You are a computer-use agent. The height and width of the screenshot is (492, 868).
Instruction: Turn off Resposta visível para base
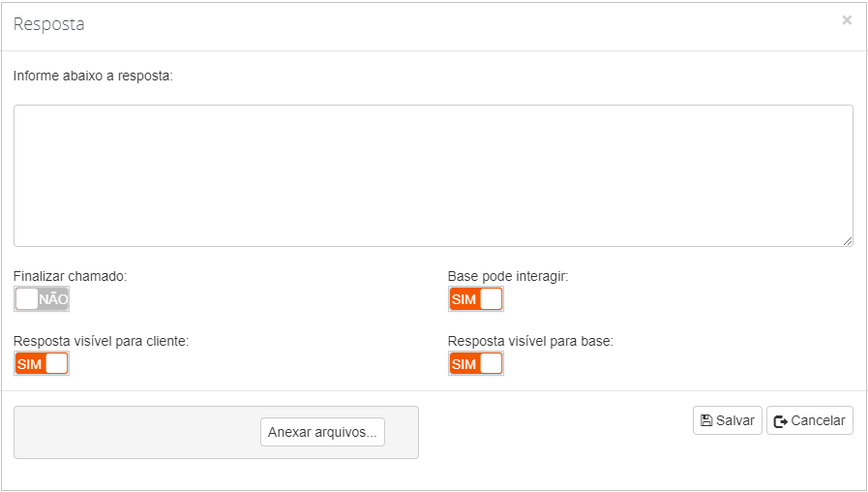coord(476,364)
